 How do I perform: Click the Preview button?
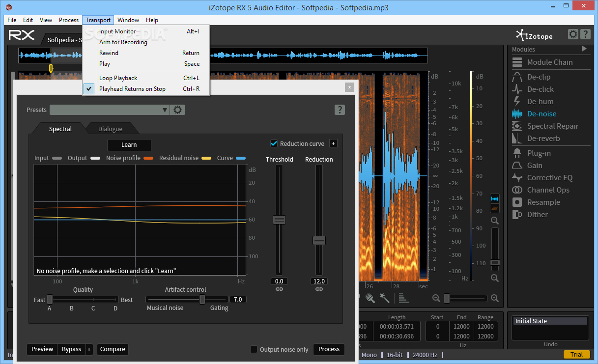click(x=42, y=349)
